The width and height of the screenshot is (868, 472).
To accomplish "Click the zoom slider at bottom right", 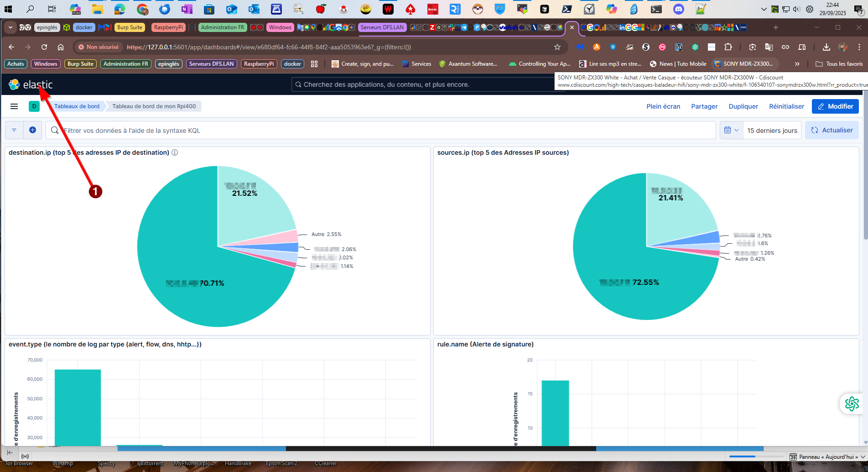I will click(x=755, y=456).
